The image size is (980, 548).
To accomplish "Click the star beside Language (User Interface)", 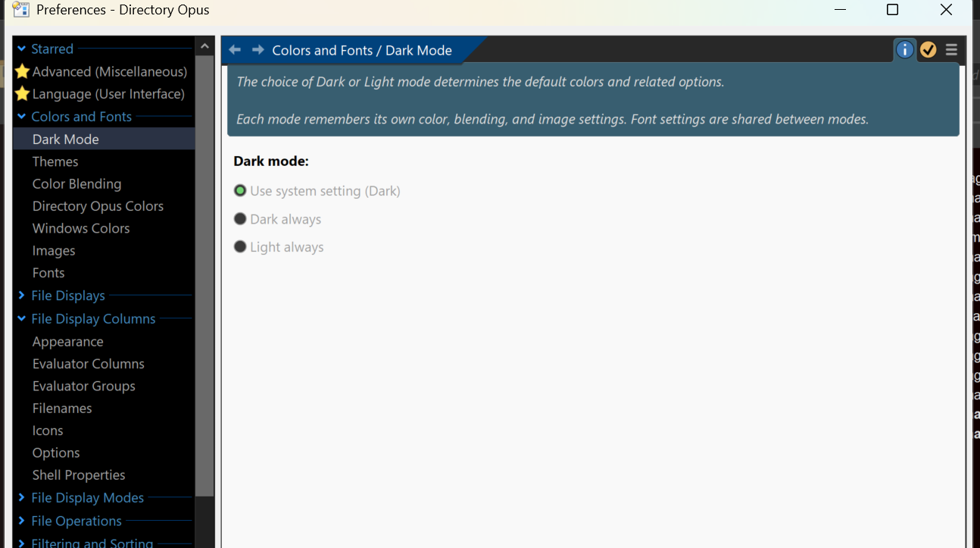I will (x=23, y=94).
